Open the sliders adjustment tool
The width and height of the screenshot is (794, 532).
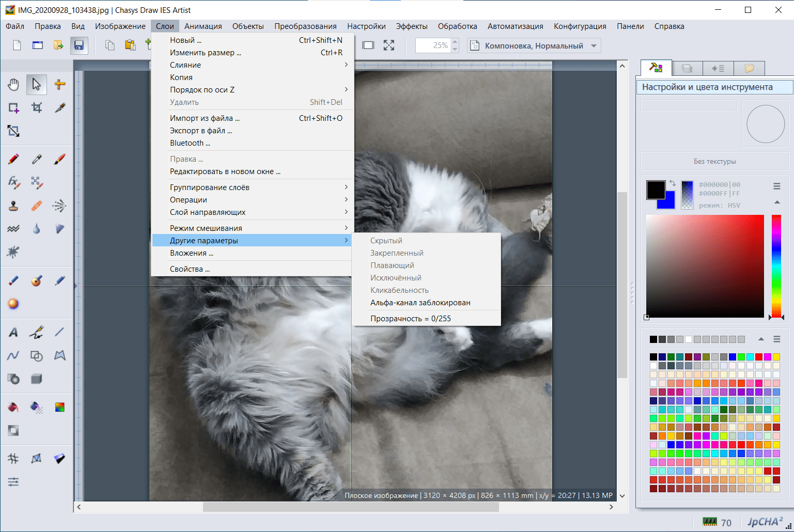point(13,482)
